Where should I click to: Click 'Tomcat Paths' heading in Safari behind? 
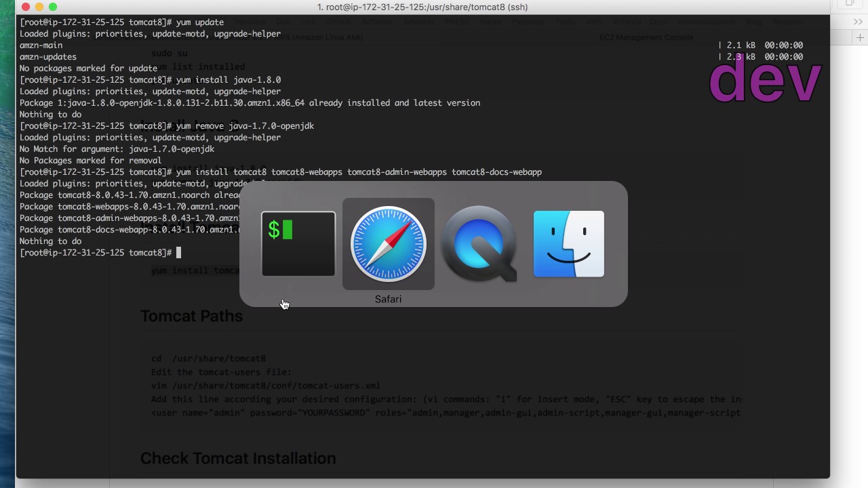[191, 316]
